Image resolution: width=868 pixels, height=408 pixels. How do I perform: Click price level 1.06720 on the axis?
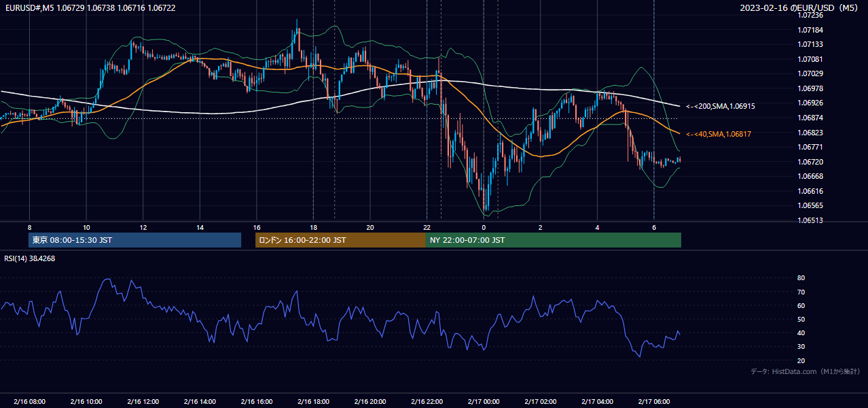pyautogui.click(x=810, y=162)
